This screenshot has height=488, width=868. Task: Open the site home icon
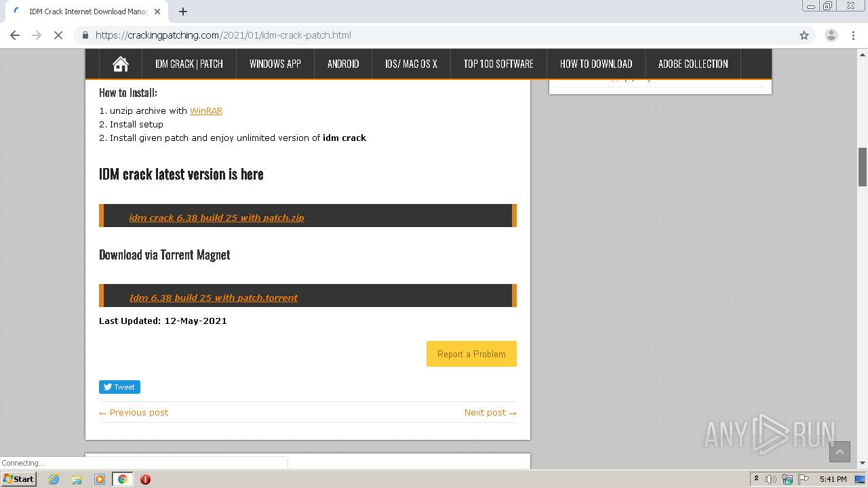pos(121,64)
